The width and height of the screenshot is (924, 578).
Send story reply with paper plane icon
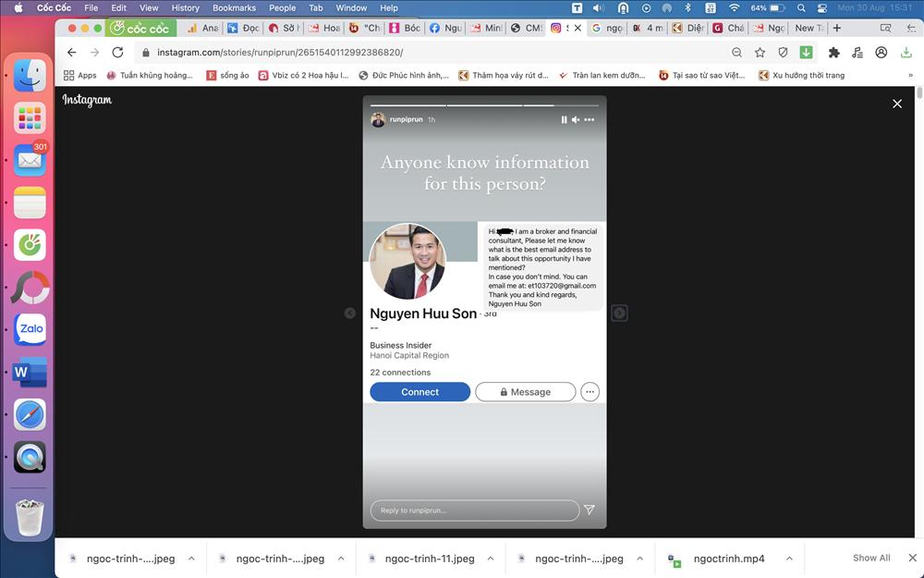coord(590,510)
